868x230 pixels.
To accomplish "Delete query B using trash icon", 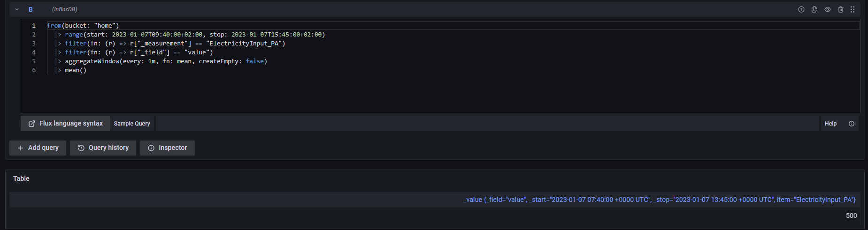I will [x=841, y=9].
